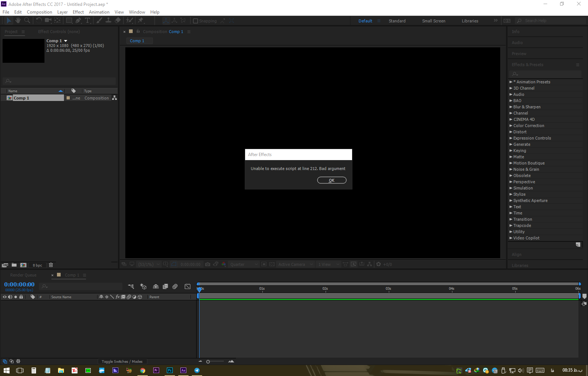The height and width of the screenshot is (376, 588).
Task: Click the timeline zoom slider handle
Action: click(208, 362)
